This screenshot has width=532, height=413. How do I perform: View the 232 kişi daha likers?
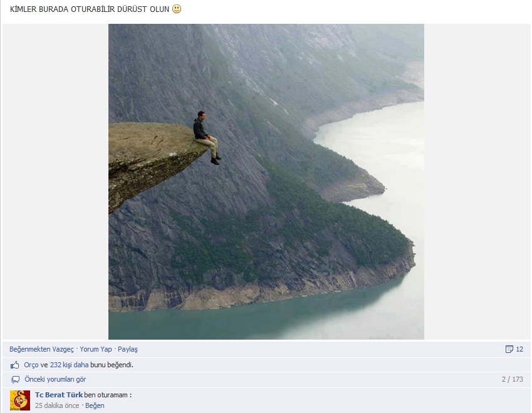69,365
